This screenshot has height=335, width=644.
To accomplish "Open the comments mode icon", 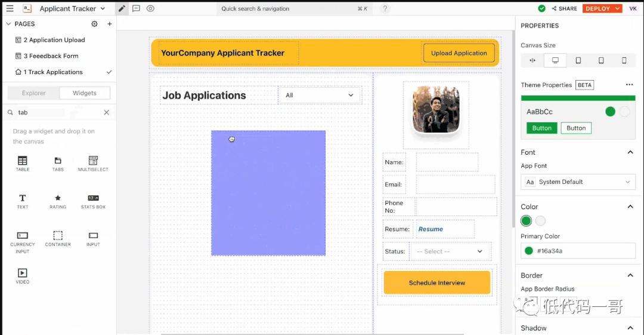I will (136, 8).
